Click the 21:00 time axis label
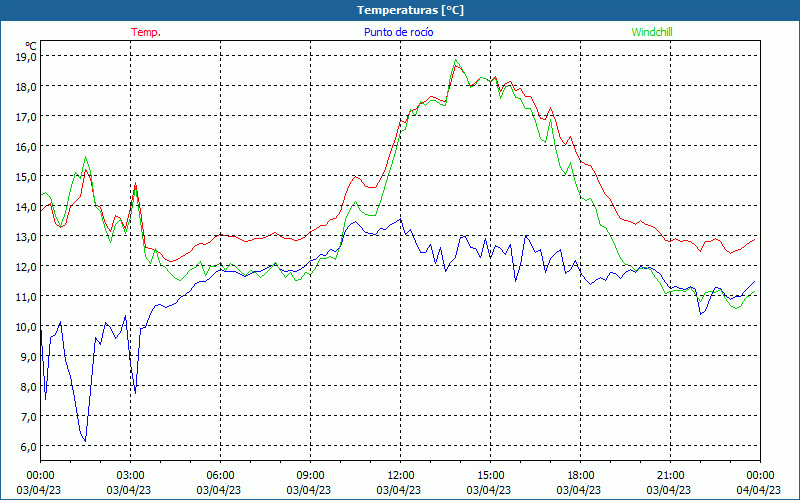The height and width of the screenshot is (500, 800). pos(670,476)
